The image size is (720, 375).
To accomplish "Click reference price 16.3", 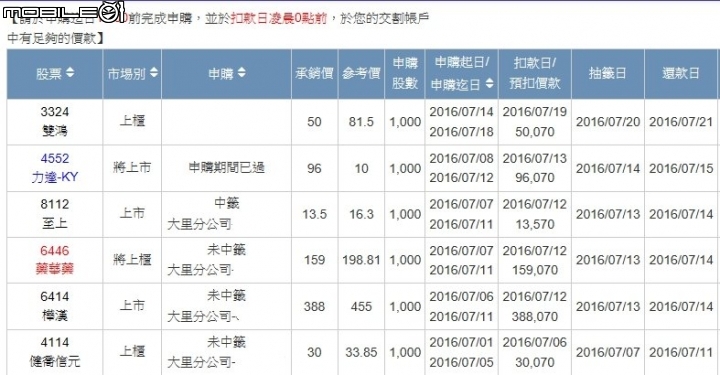I will pyautogui.click(x=361, y=214).
